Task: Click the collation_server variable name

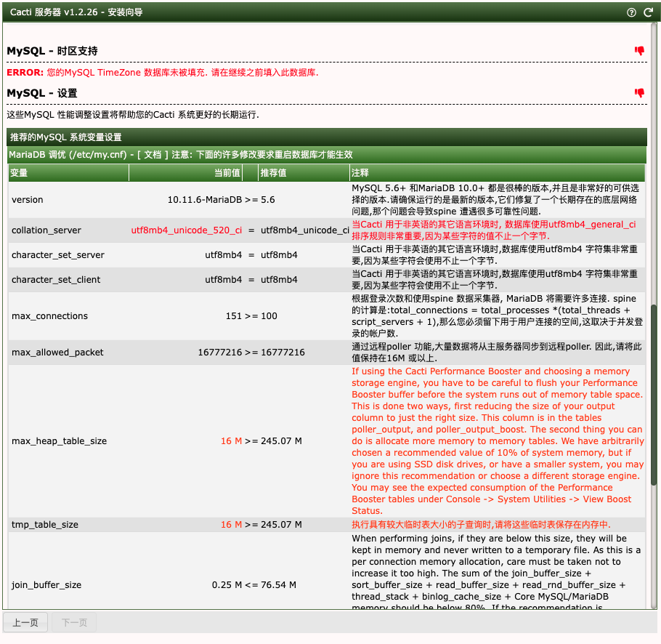Action: (x=46, y=230)
